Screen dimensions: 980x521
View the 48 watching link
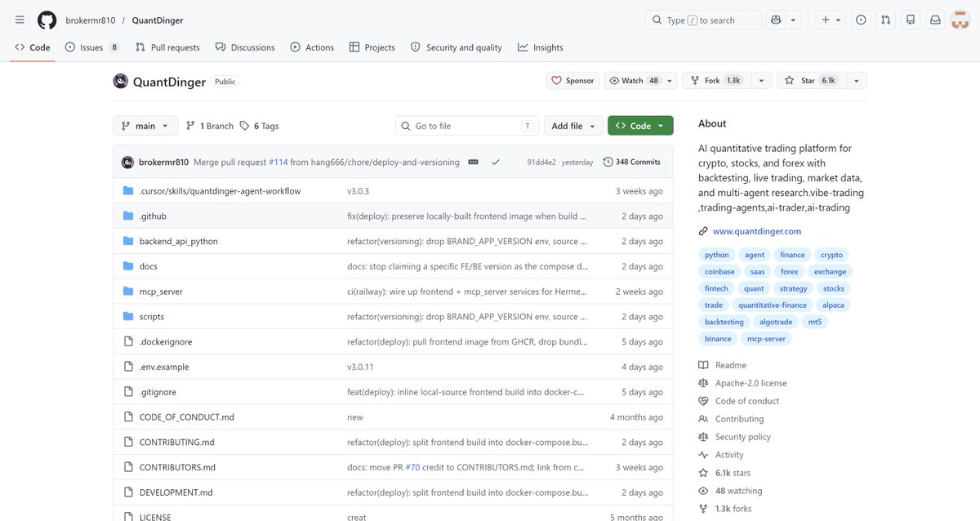[x=730, y=491]
